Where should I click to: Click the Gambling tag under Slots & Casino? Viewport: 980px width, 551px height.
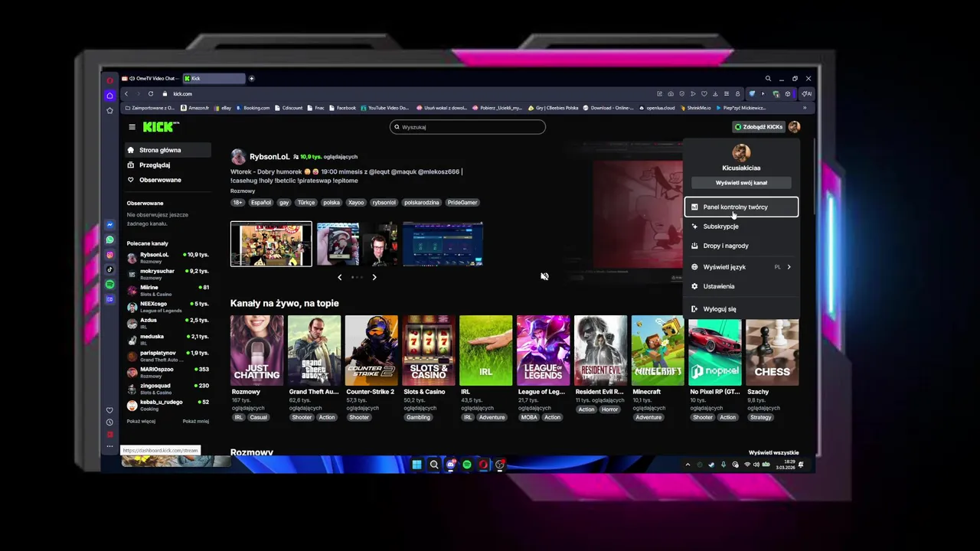pos(418,418)
